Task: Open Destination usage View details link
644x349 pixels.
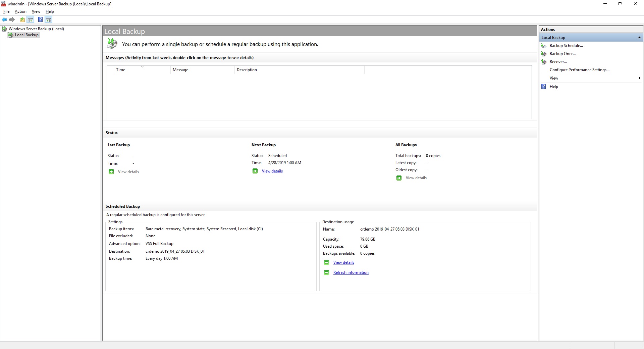Action: [343, 262]
